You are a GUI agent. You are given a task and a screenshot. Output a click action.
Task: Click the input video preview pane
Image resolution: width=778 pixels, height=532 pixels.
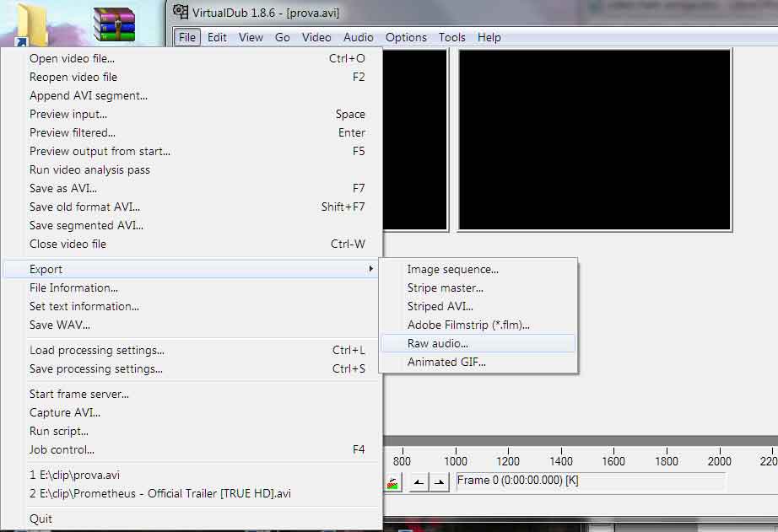(415, 140)
